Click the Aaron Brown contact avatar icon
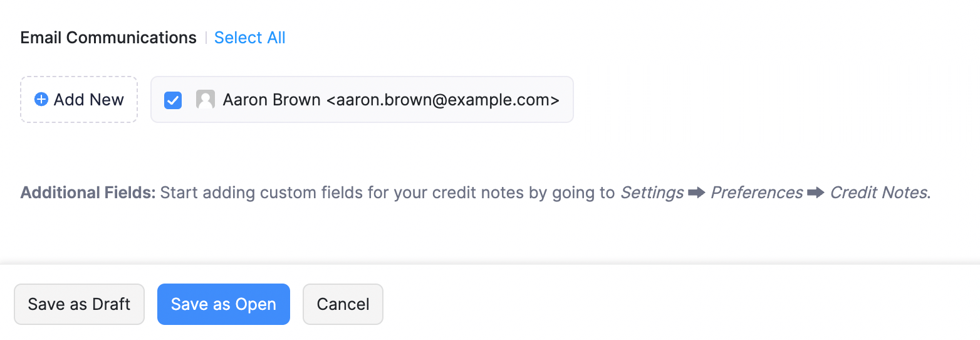Screen dimensions: 980x340 point(206,99)
